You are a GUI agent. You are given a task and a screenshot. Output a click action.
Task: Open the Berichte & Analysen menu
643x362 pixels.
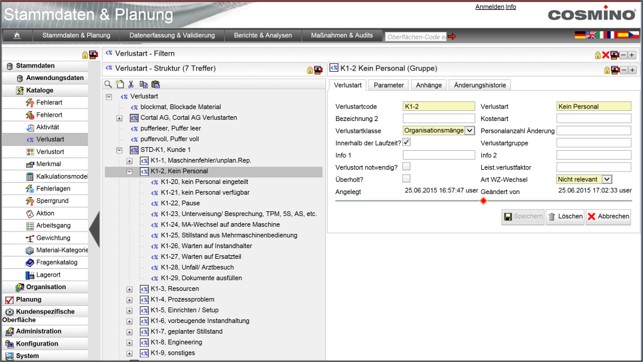click(263, 36)
